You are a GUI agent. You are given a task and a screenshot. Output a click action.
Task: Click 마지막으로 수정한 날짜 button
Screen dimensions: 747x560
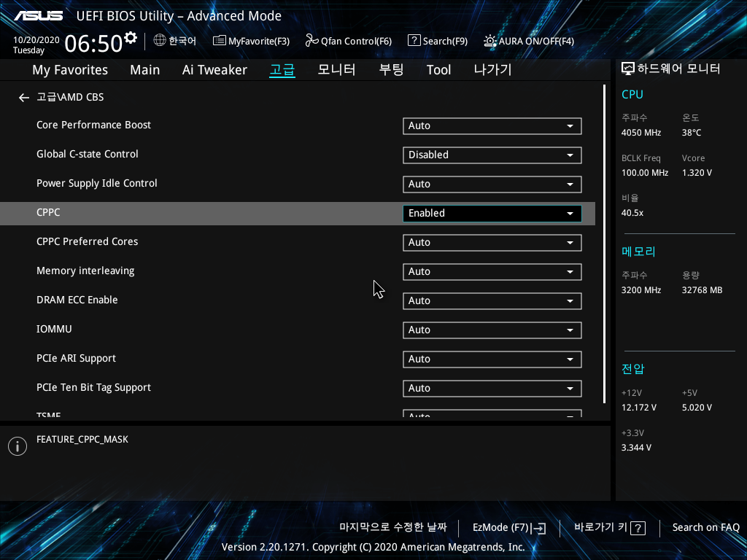[393, 527]
